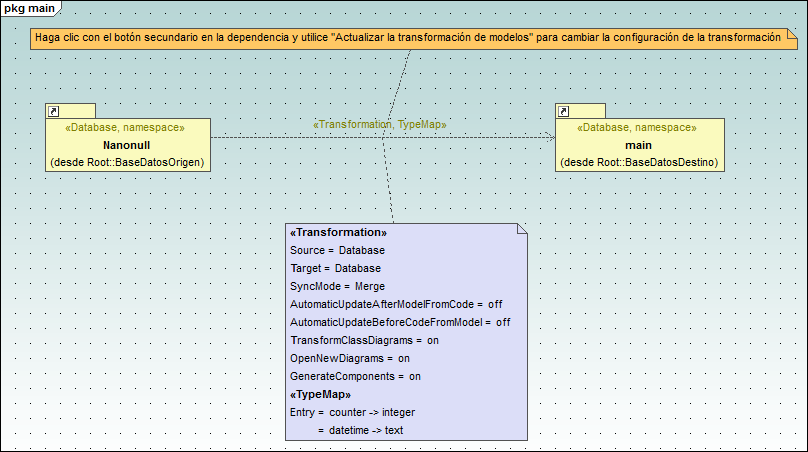Select the "Source = Database" tagged value
Screen dimensions: 808x452
[x=337, y=250]
